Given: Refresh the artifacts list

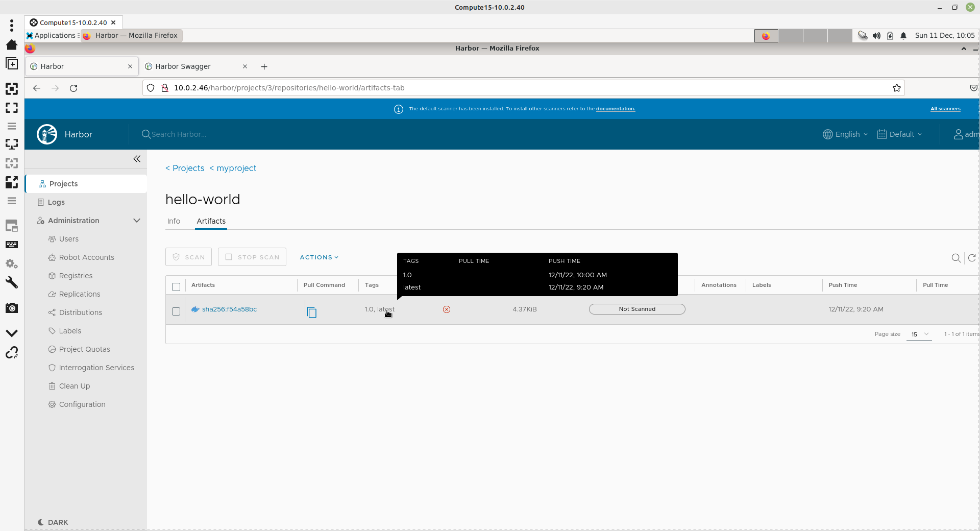Looking at the screenshot, I should pyautogui.click(x=972, y=258).
